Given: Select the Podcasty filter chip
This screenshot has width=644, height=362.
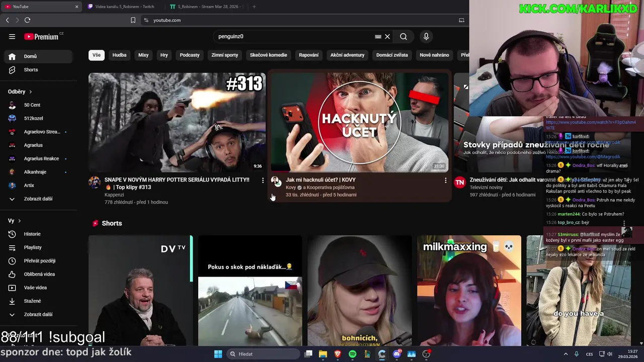Looking at the screenshot, I should [x=190, y=55].
